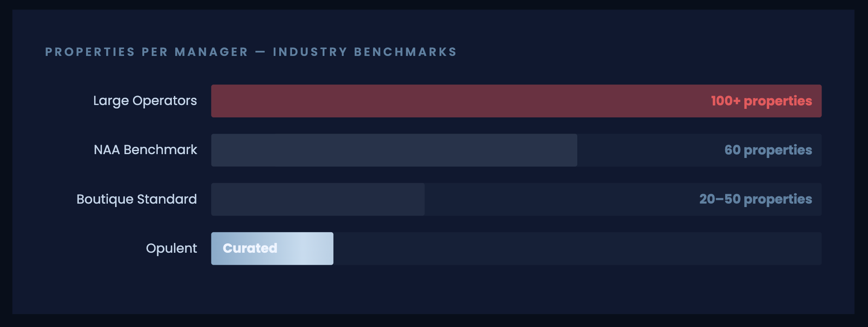Click the word "BENCHMARKS" in the heading
The height and width of the screenshot is (327, 868).
click(405, 52)
